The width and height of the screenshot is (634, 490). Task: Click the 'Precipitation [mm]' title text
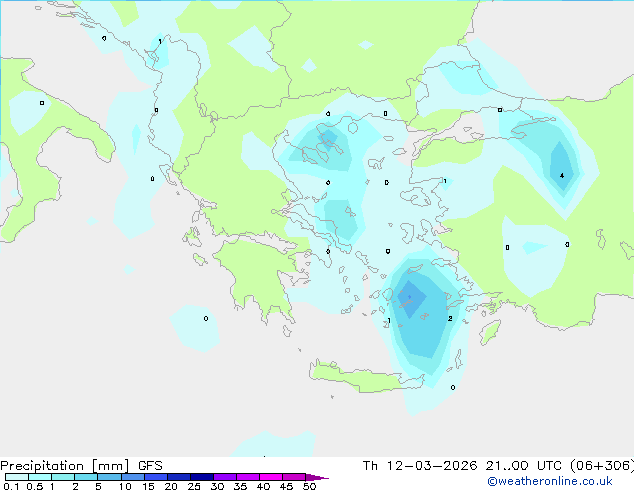tap(65, 466)
